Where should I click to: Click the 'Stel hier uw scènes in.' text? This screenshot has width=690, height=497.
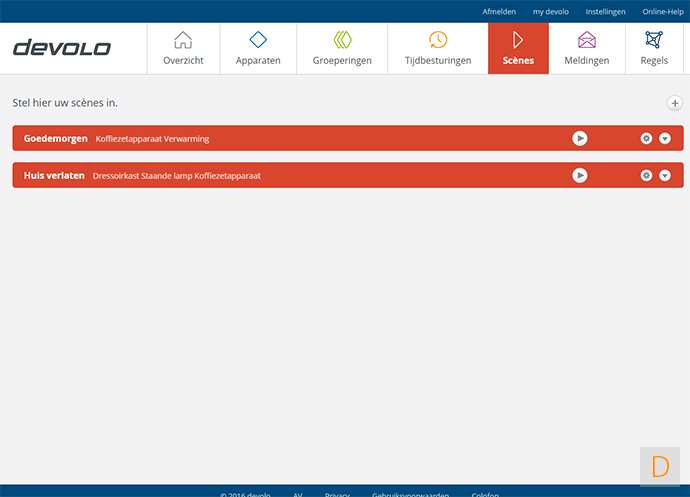[x=65, y=103]
